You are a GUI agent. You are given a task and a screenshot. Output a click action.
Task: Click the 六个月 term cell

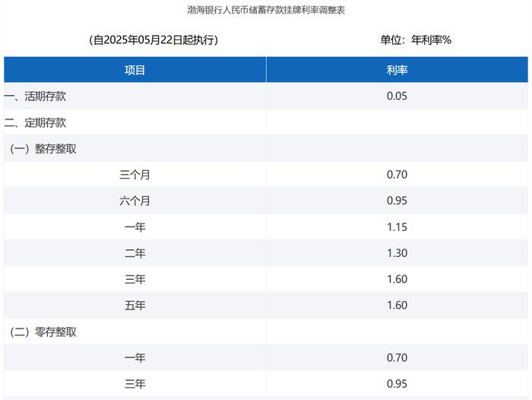tap(135, 201)
